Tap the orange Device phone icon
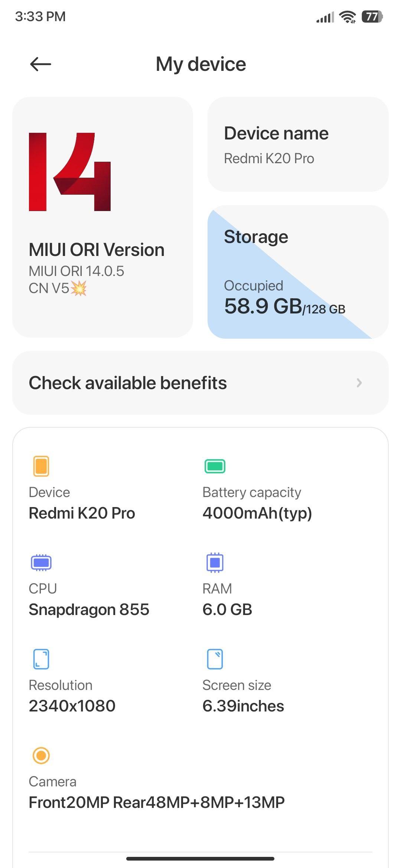 pyautogui.click(x=41, y=466)
